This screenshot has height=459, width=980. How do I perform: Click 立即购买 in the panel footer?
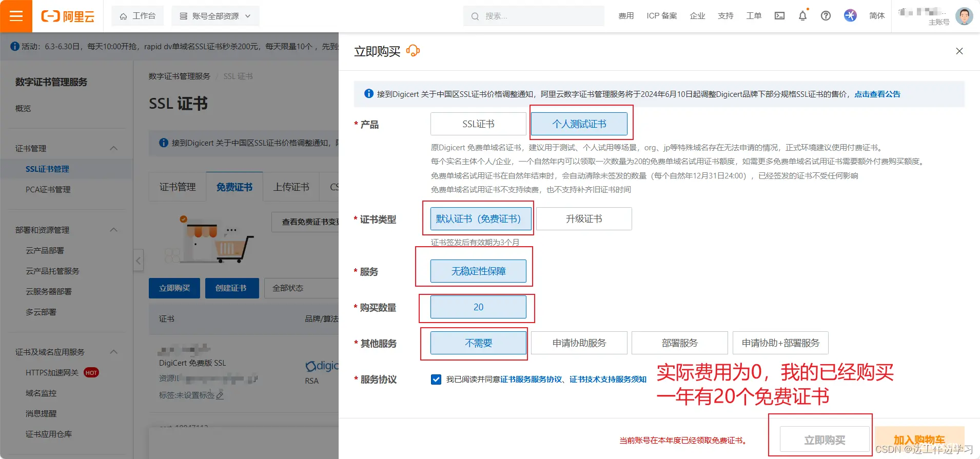[825, 440]
